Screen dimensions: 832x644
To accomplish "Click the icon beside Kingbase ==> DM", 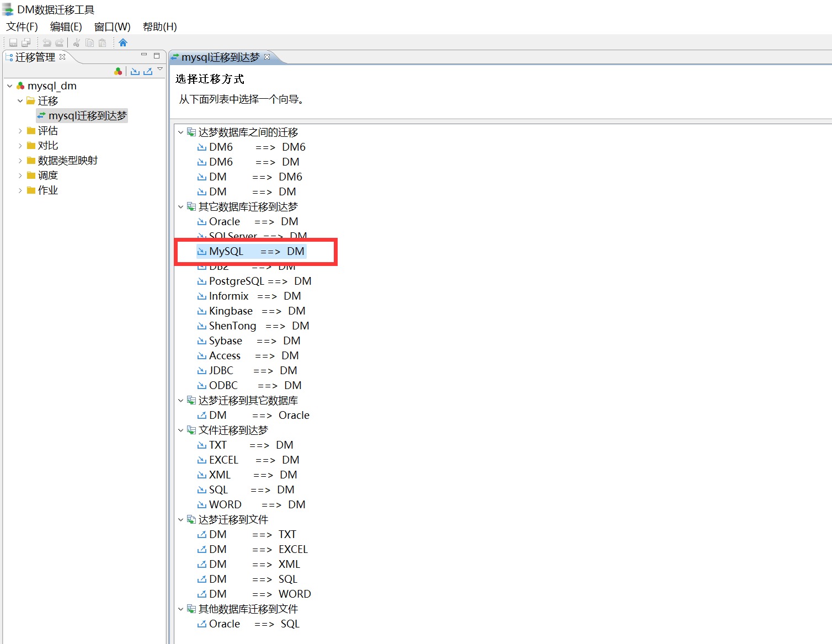I will pos(202,311).
